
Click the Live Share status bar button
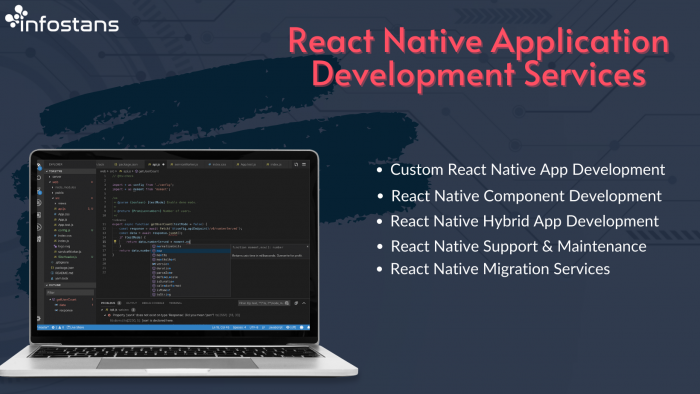point(75,327)
